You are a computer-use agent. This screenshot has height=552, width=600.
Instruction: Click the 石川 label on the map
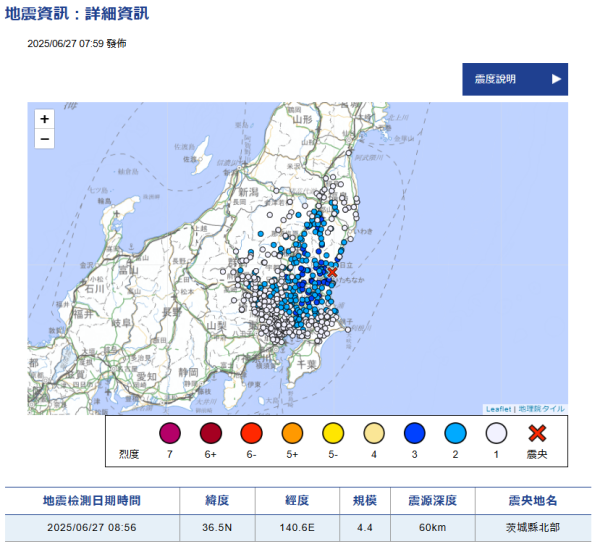coord(95,288)
